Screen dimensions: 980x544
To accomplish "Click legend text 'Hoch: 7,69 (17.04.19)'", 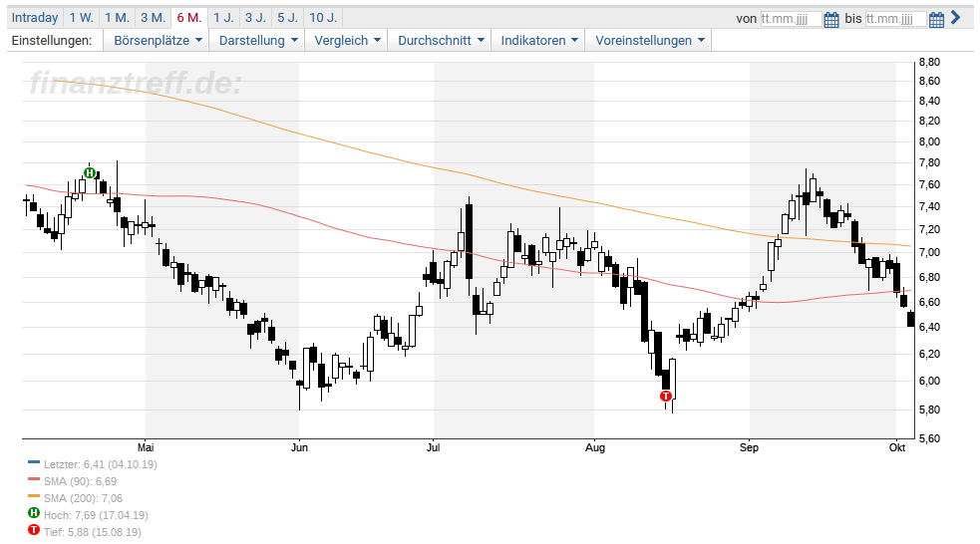I will [x=96, y=515].
